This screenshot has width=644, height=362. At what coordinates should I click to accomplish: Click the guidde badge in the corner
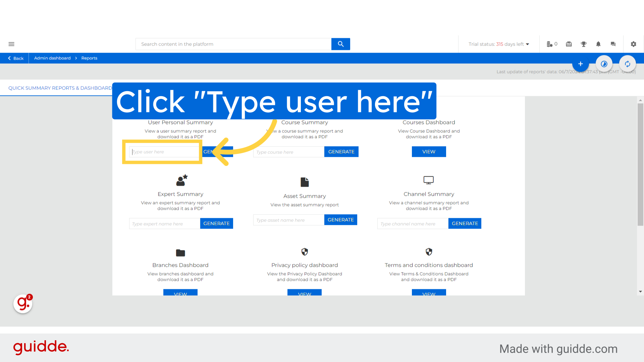click(22, 304)
